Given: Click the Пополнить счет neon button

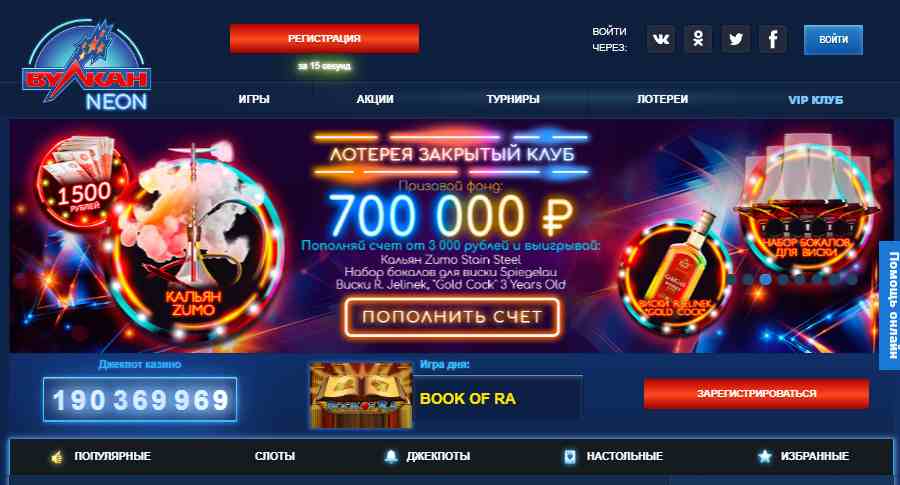Looking at the screenshot, I should pyautogui.click(x=452, y=317).
